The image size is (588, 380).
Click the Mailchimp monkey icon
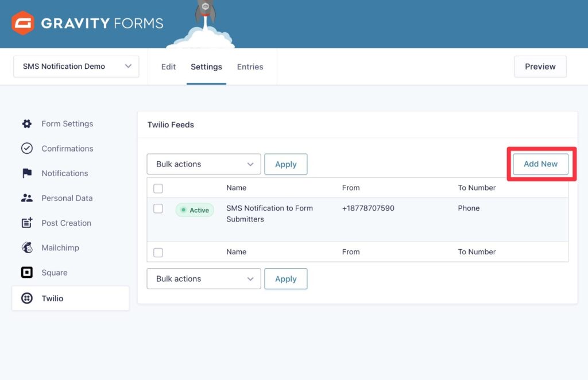click(x=27, y=248)
